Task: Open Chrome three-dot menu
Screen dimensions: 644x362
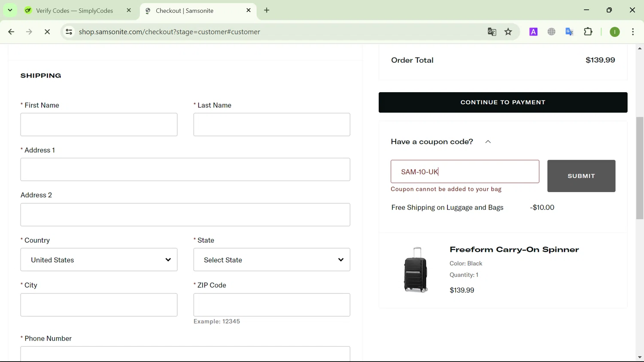Action: [x=633, y=32]
